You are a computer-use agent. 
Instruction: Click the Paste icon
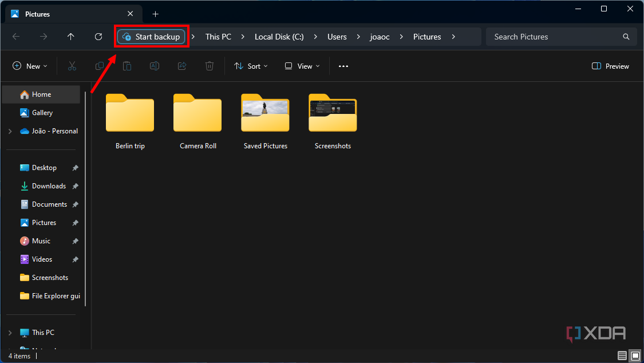[127, 66]
